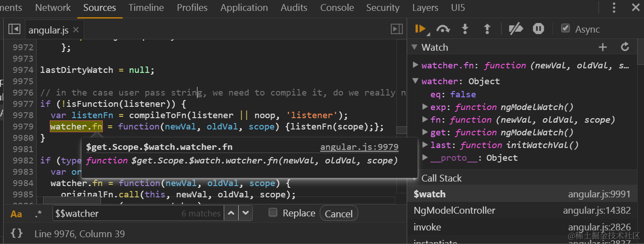The width and height of the screenshot is (644, 244).
Task: Go to next search match
Action: [245, 213]
